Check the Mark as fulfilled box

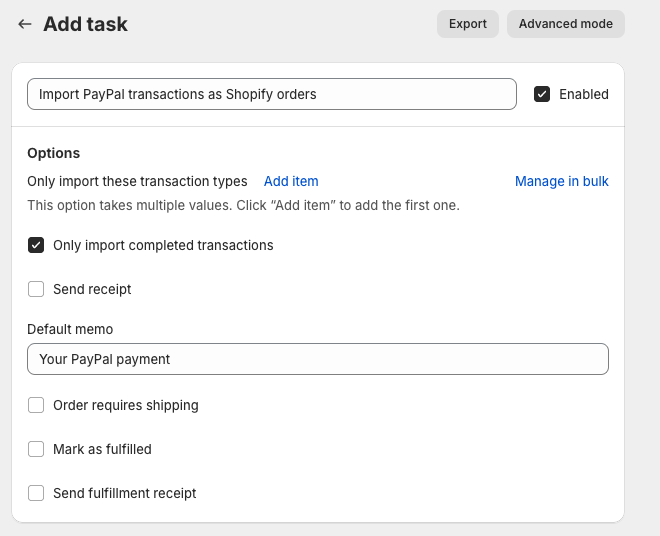(36, 449)
